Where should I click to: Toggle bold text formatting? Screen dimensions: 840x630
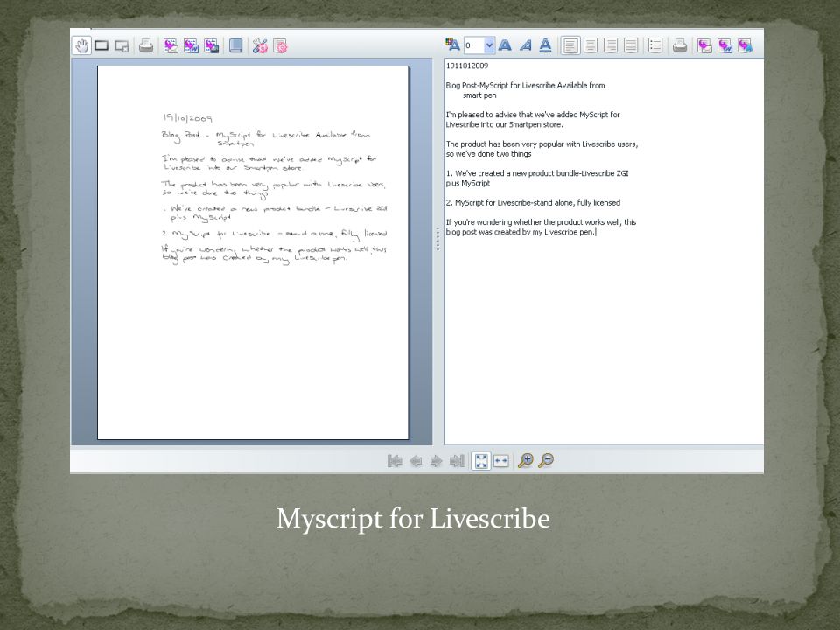[x=505, y=45]
